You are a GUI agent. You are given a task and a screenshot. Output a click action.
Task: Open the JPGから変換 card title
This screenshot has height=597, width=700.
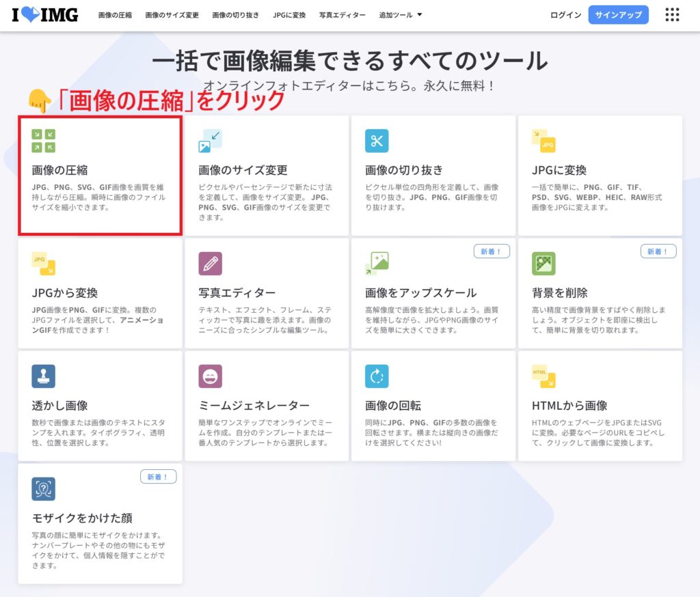click(65, 293)
